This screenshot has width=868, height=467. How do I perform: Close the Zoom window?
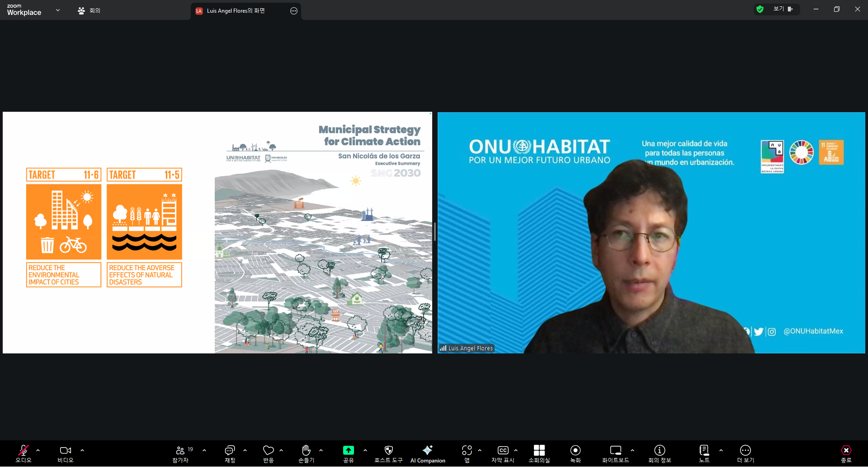(x=858, y=9)
